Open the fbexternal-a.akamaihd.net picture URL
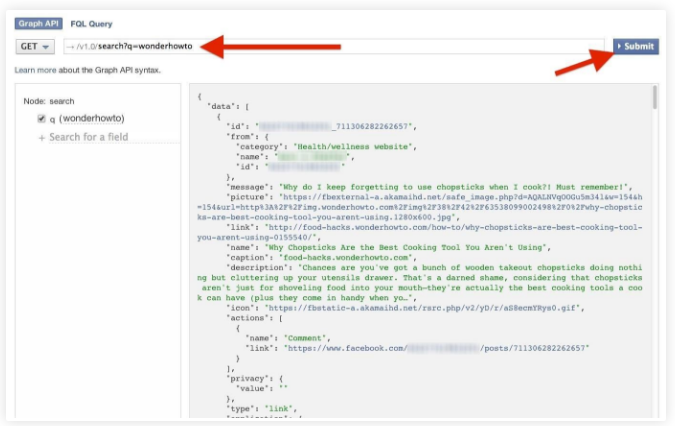 point(419,207)
